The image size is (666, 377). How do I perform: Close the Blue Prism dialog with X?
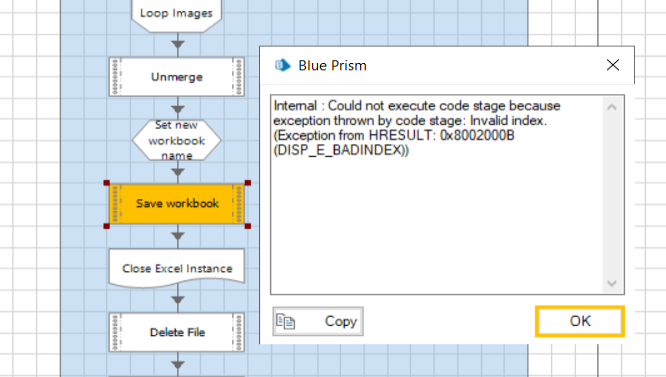coord(612,65)
